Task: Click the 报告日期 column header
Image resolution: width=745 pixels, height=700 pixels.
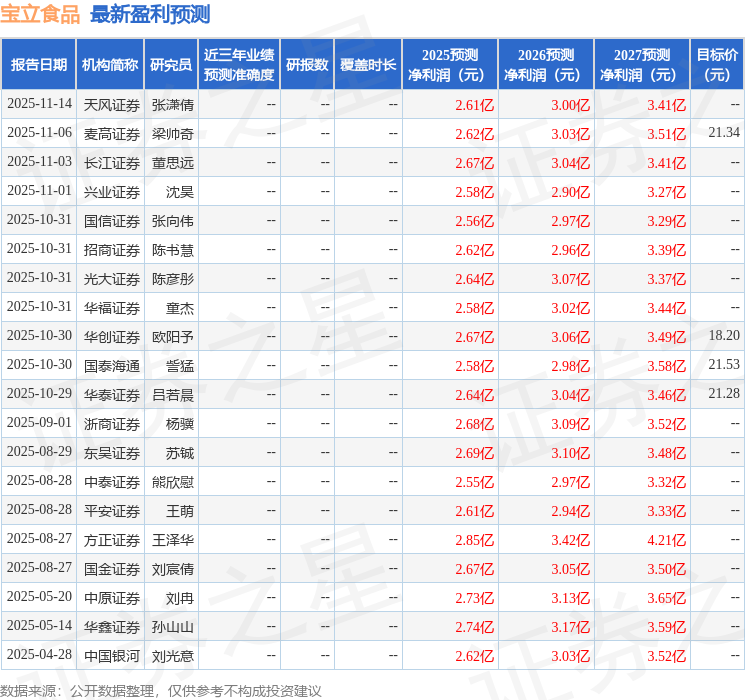Action: coord(38,65)
